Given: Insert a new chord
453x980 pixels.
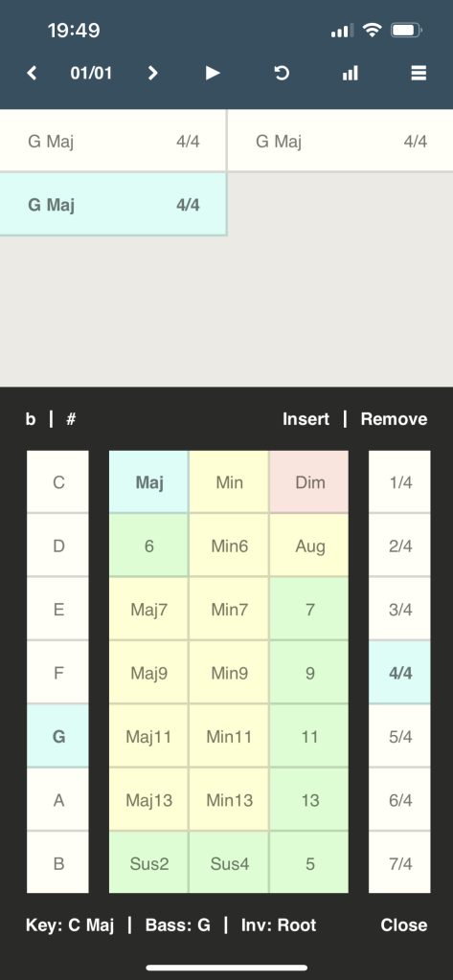Looking at the screenshot, I should tap(306, 419).
